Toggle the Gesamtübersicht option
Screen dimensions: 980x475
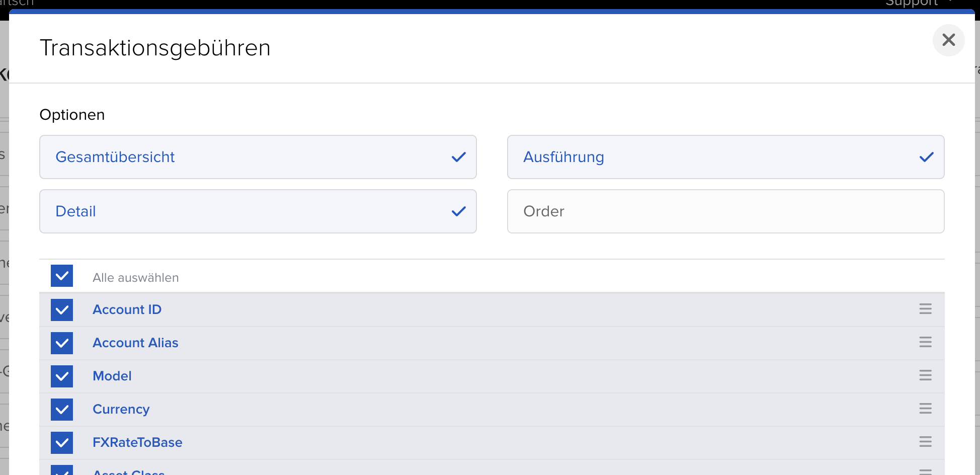point(258,157)
